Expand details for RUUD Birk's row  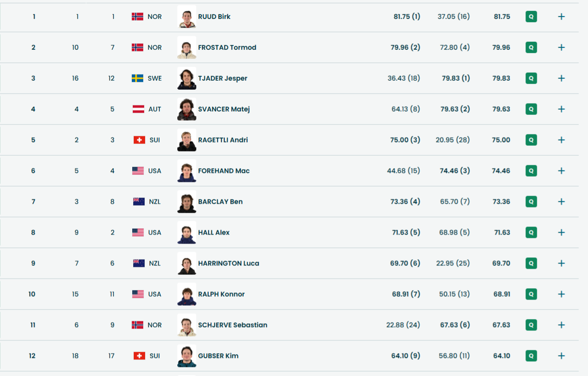tap(561, 17)
